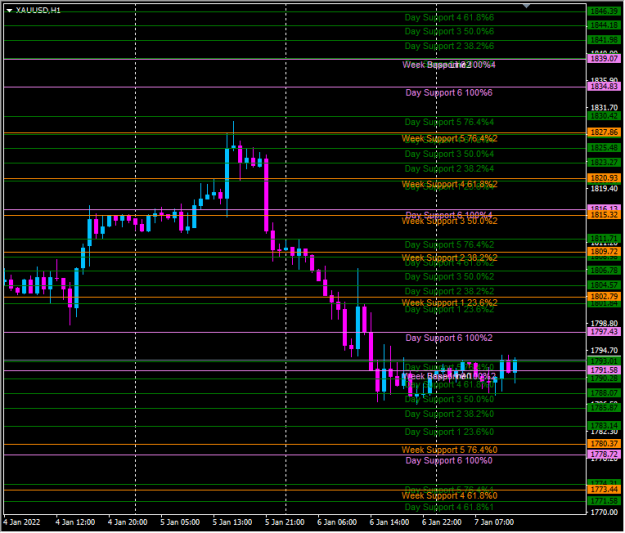Click the green 1788.07 price tag
This screenshot has height=533, width=625.
(604, 393)
